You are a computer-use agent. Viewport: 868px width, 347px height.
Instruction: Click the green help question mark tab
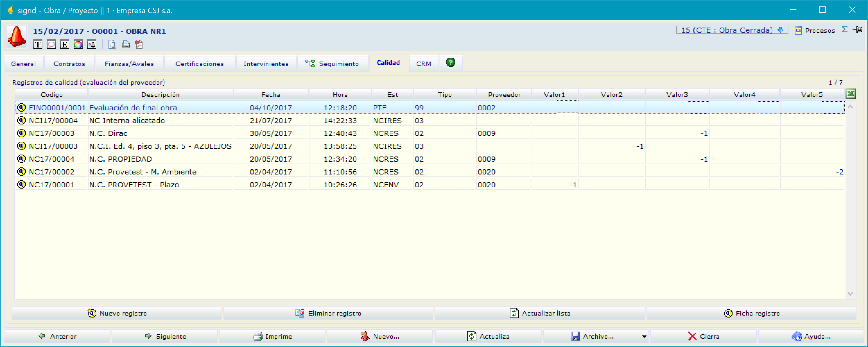pos(450,62)
